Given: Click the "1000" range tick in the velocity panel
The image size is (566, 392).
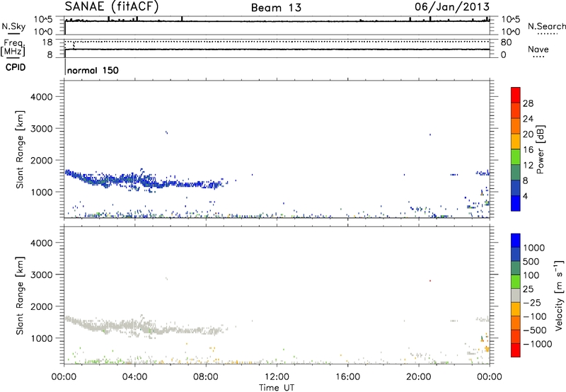Looking at the screenshot, I should click(x=41, y=338).
